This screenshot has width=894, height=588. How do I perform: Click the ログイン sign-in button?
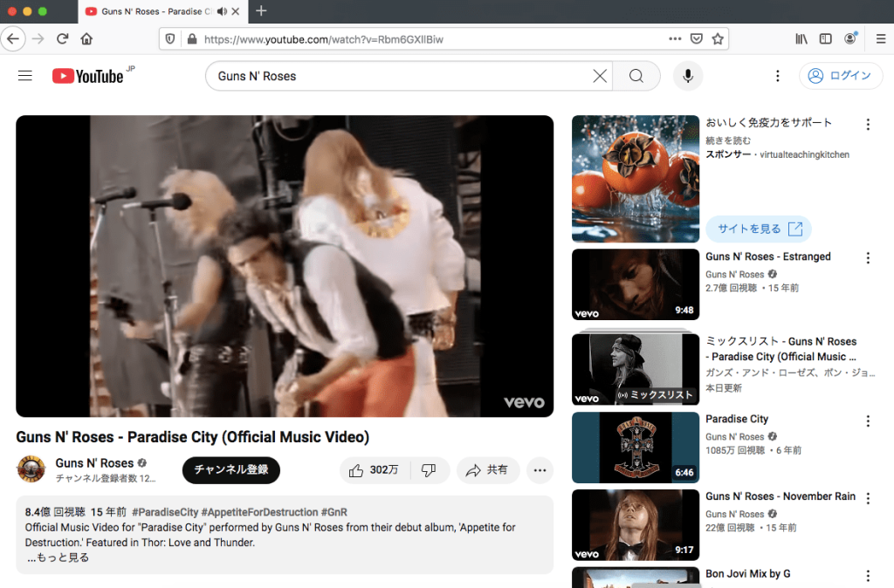tap(841, 76)
